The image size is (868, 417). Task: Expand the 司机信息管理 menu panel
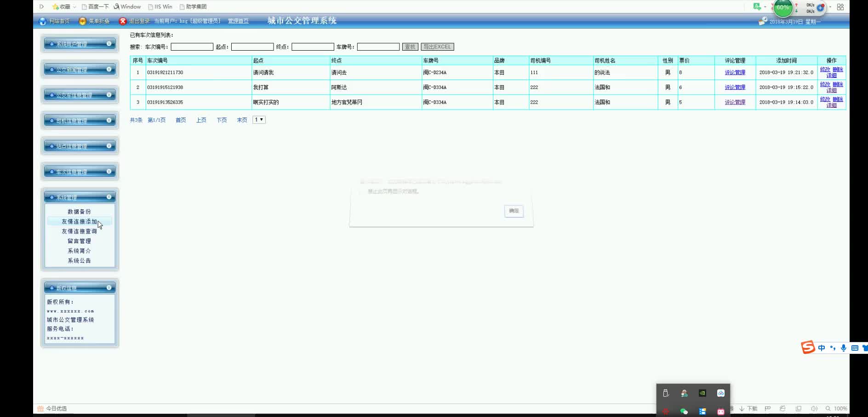80,120
